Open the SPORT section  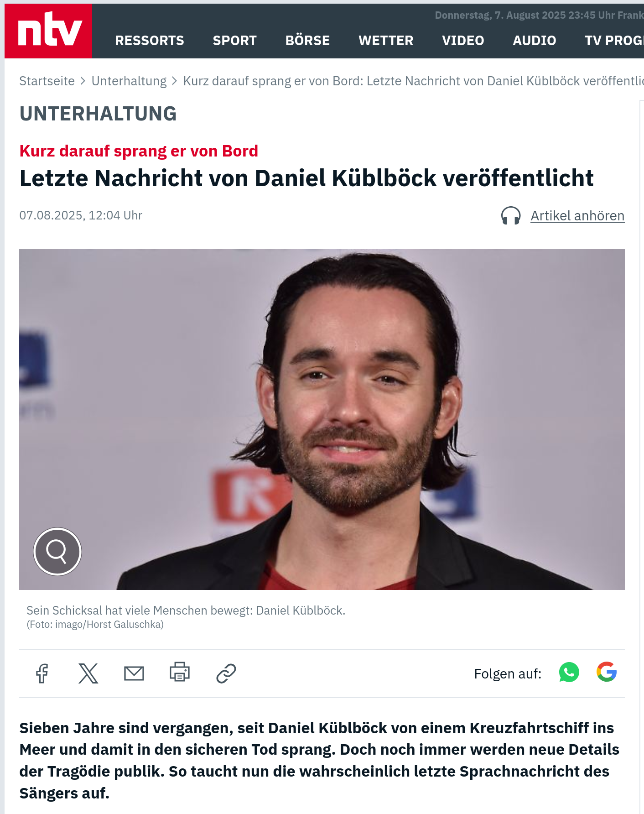pyautogui.click(x=235, y=41)
